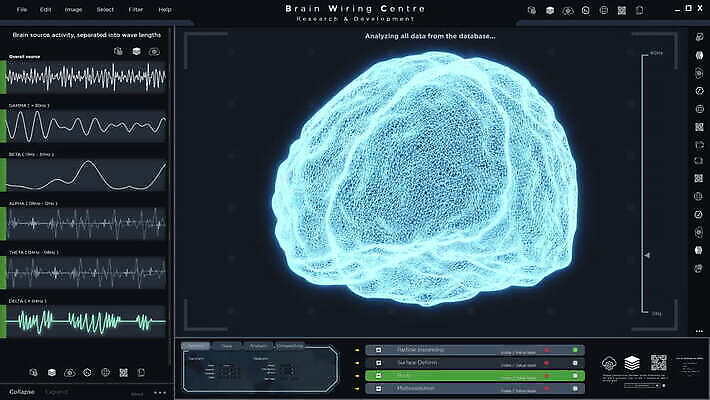This screenshot has width=710, height=400.
Task: Expand the yellow arrow beside the top process row
Action: tap(357, 350)
